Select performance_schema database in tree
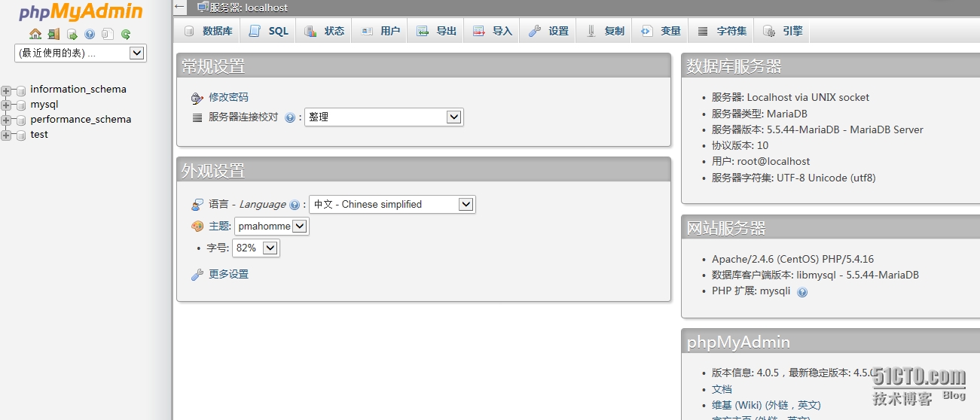The width and height of the screenshot is (980, 420). pyautogui.click(x=81, y=120)
